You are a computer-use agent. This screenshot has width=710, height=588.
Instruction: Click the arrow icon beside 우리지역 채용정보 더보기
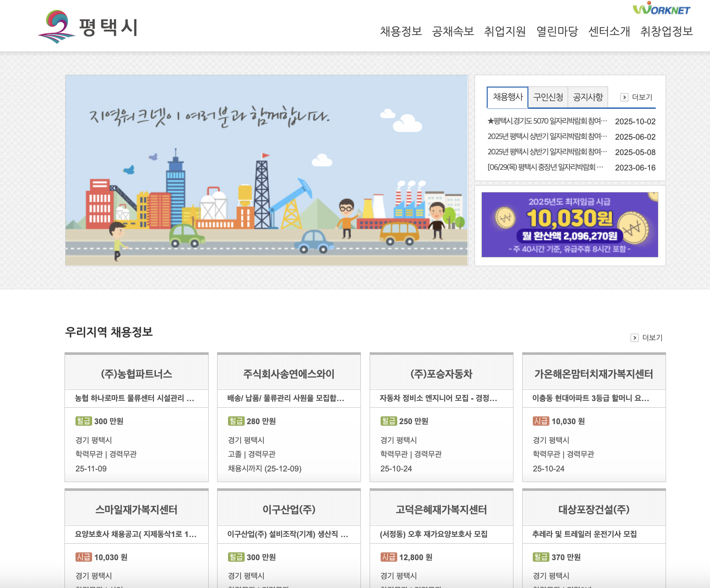tap(634, 338)
